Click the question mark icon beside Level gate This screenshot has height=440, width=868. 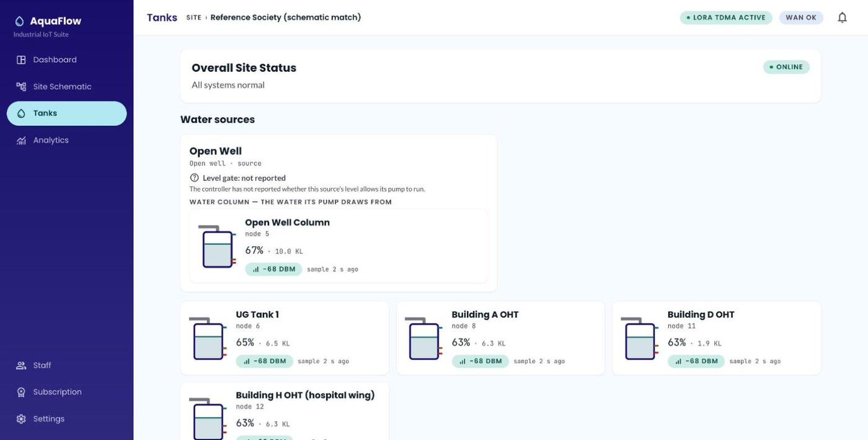pyautogui.click(x=194, y=178)
